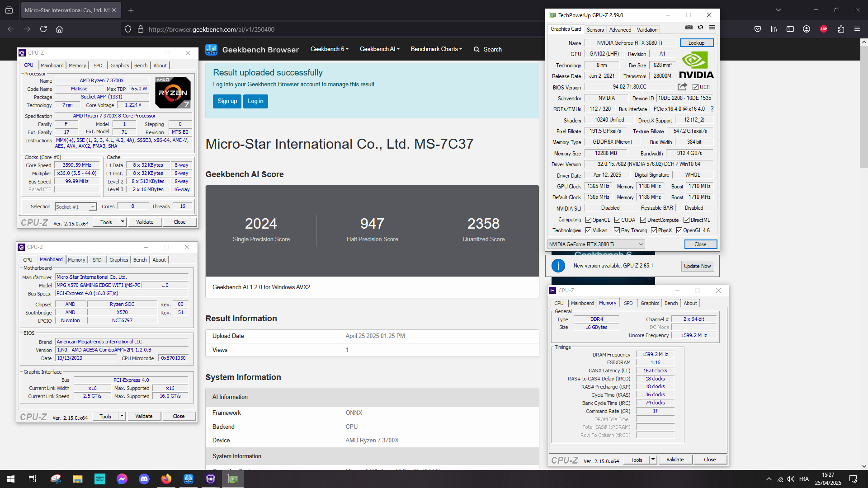Open the GPU-Z hamburger menu icon

pos(712,28)
